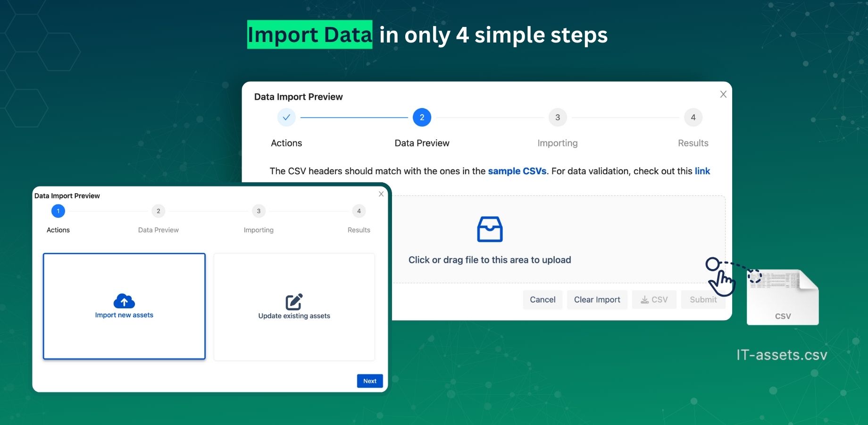Screen dimensions: 868x425
Task: Choose the Update existing assets card
Action: click(x=294, y=307)
